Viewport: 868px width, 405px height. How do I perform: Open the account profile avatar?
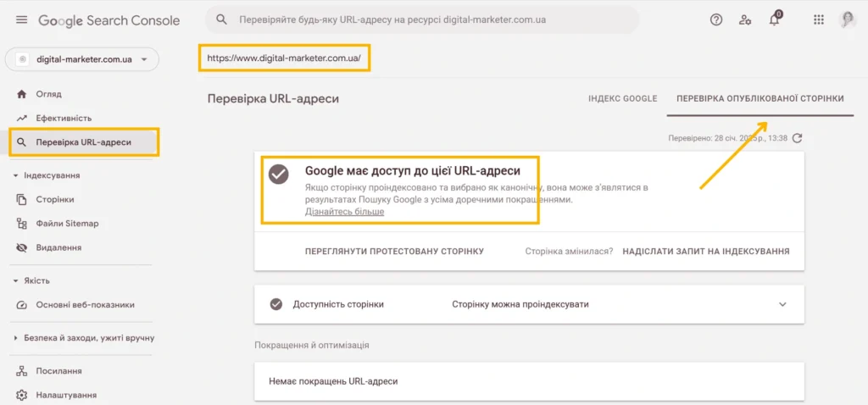pos(848,20)
